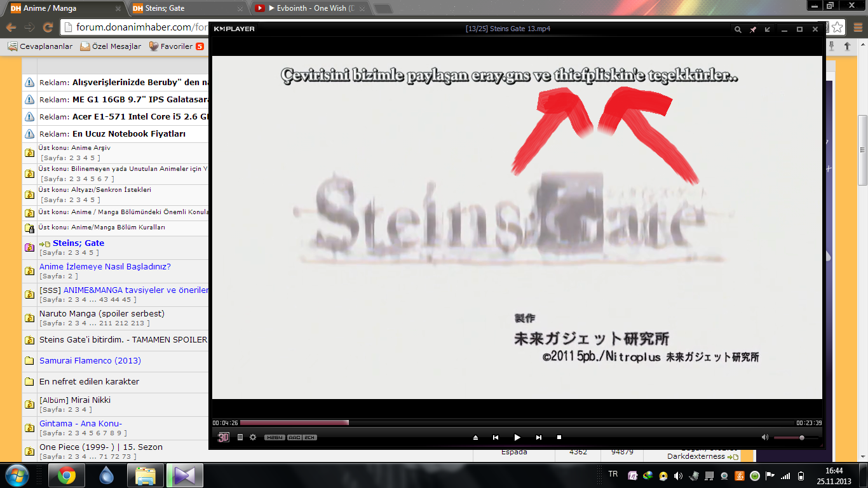Open Favoriler bookmark

coord(176,46)
